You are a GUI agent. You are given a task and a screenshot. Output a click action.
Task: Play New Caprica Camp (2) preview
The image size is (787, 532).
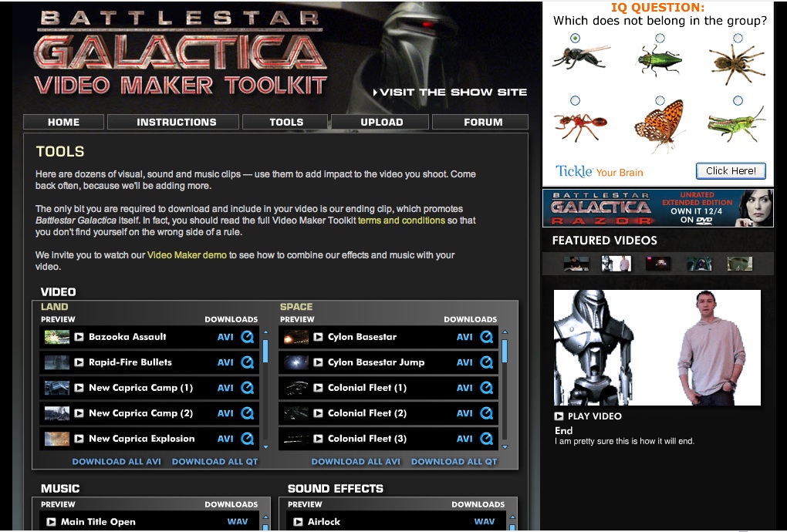[79, 413]
